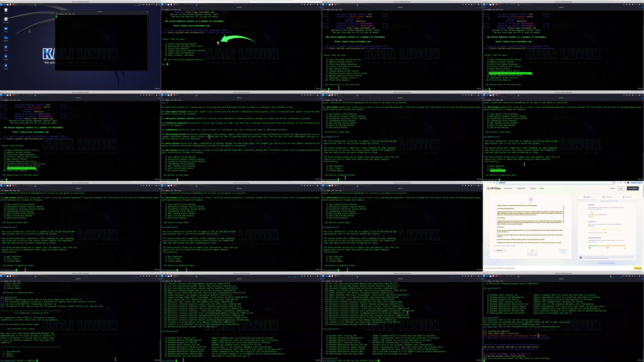Click the GPTZero logo
The height and width of the screenshot is (362, 644).
(494, 188)
